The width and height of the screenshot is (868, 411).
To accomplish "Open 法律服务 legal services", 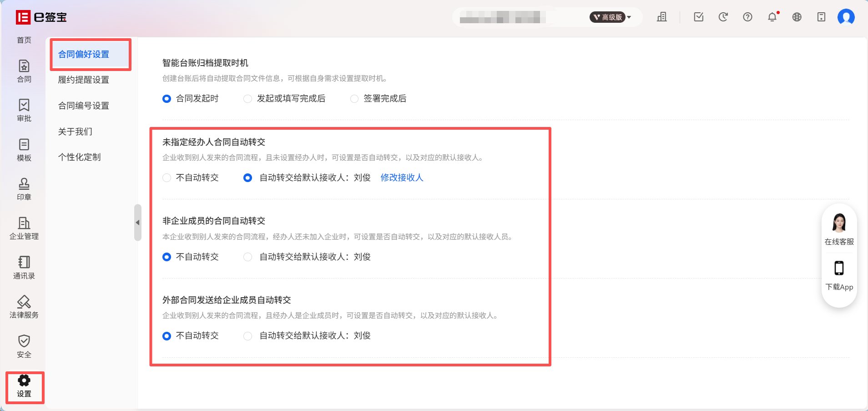I will pyautogui.click(x=24, y=307).
